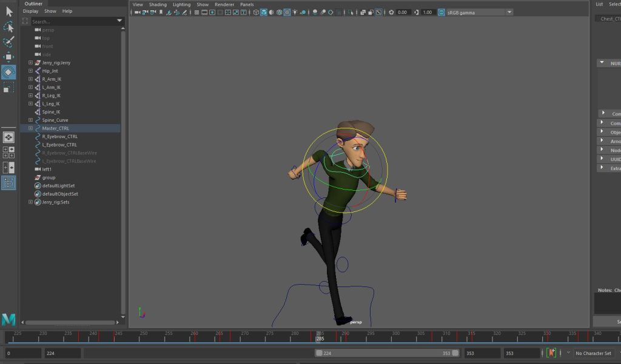
Task: Open the Outliner Display menu
Action: tap(30, 11)
